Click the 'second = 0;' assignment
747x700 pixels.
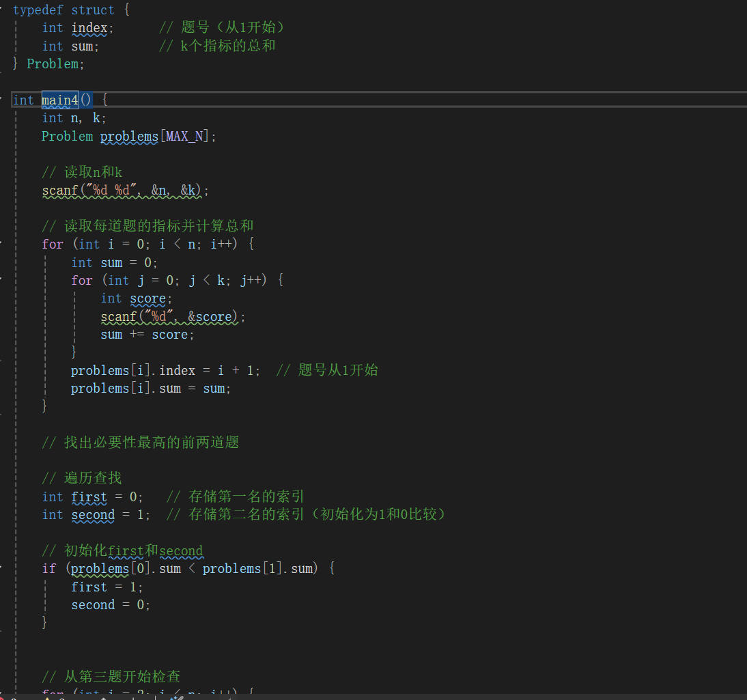pyautogui.click(x=111, y=604)
